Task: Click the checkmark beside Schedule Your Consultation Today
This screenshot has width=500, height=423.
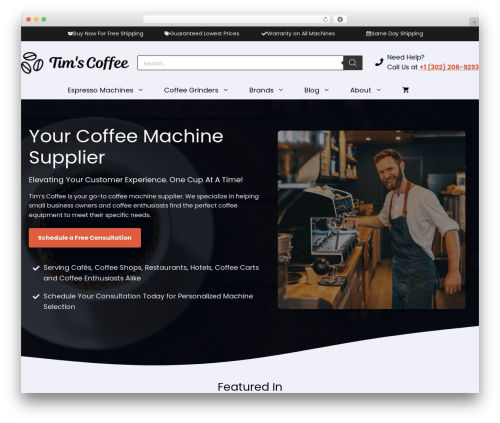Action: tap(36, 296)
